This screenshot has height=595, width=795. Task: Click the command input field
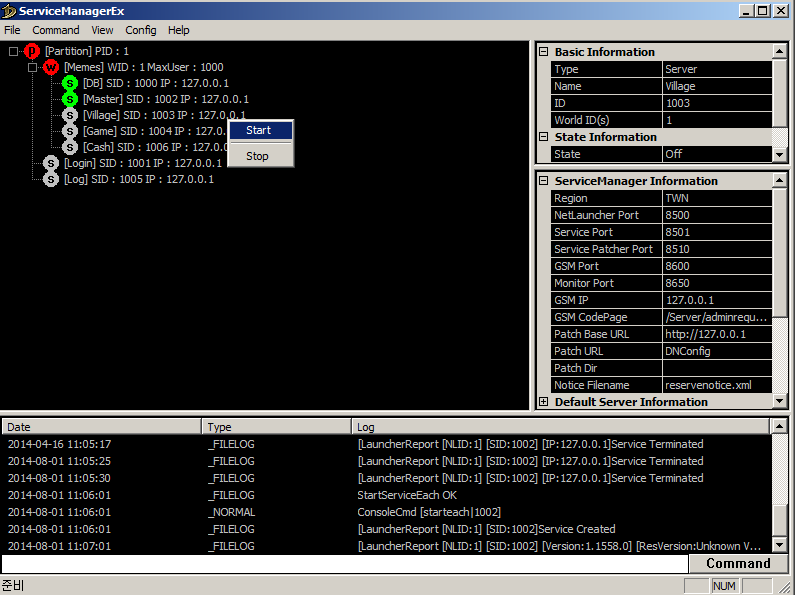[345, 564]
